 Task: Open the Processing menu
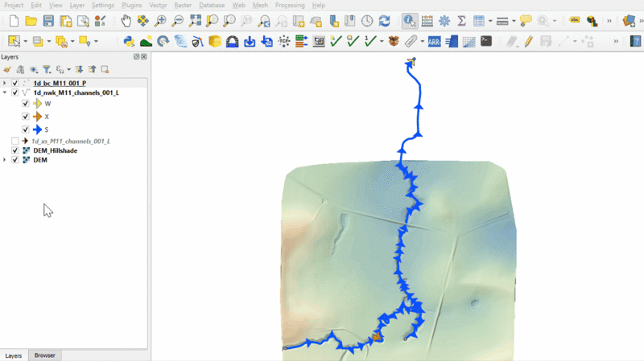[x=289, y=5]
